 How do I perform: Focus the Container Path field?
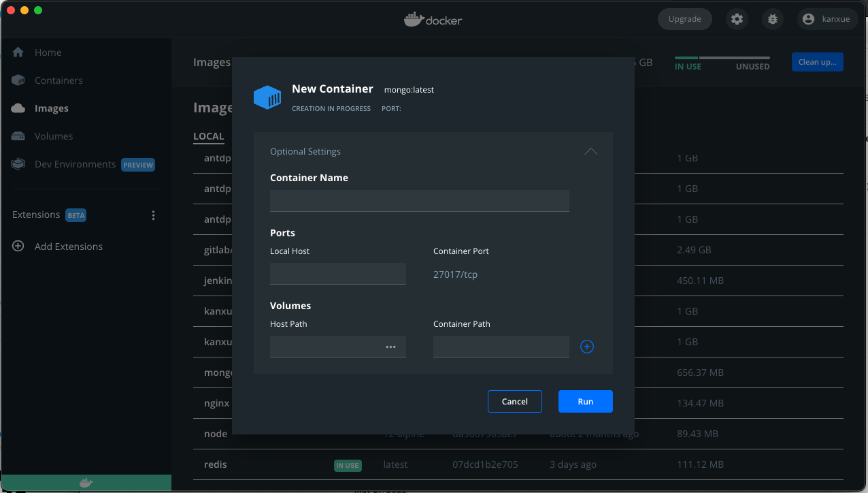click(501, 347)
